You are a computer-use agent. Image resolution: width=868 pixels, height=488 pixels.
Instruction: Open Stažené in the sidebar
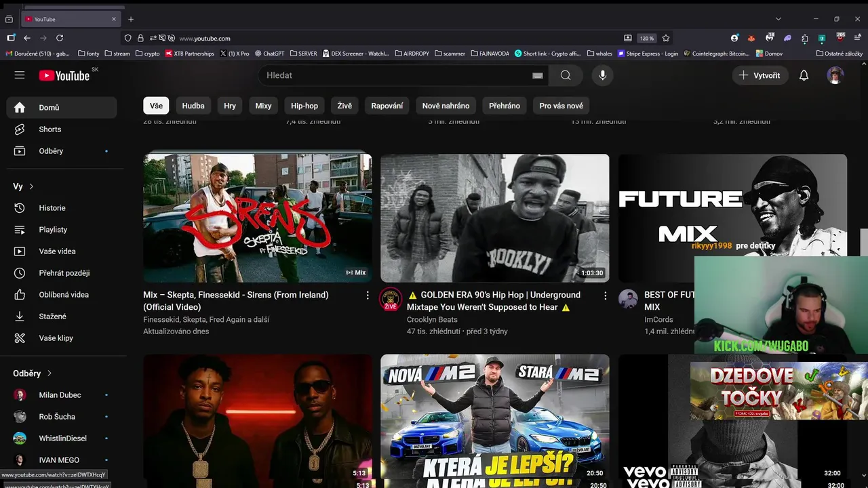click(62, 317)
